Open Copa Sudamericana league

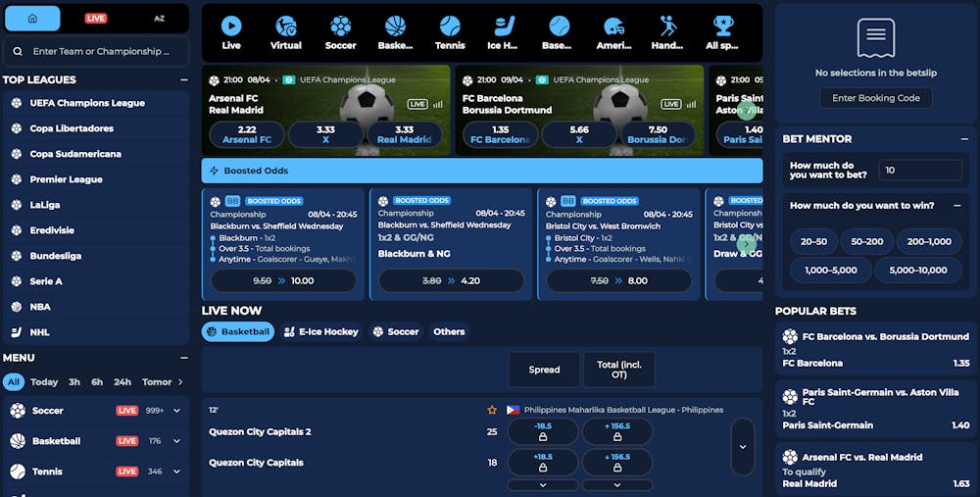point(96,154)
